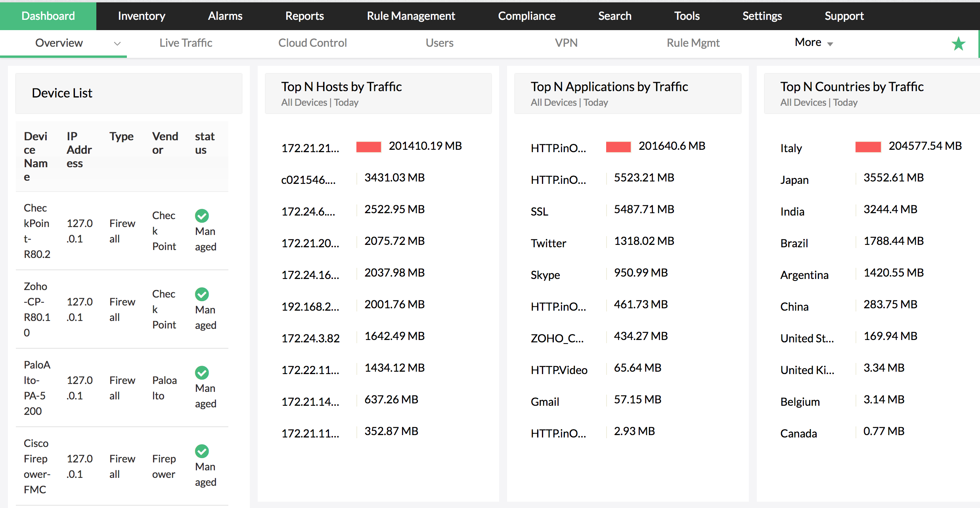
Task: Click PaloAlto-PA-5200 managed status icon
Action: point(202,372)
